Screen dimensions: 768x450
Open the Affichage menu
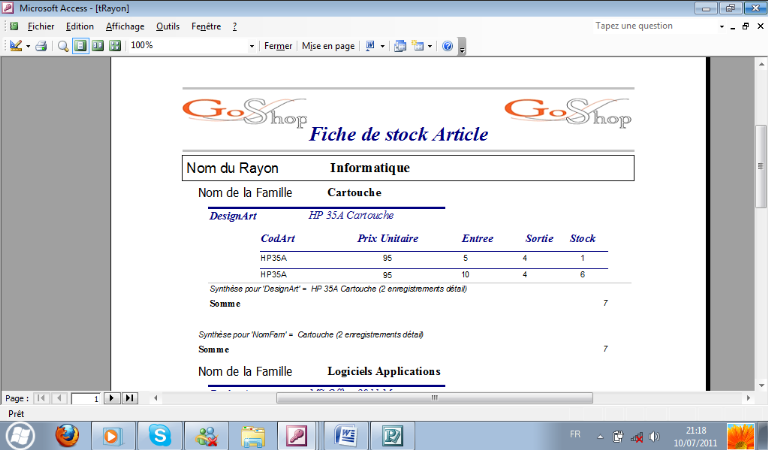point(125,26)
